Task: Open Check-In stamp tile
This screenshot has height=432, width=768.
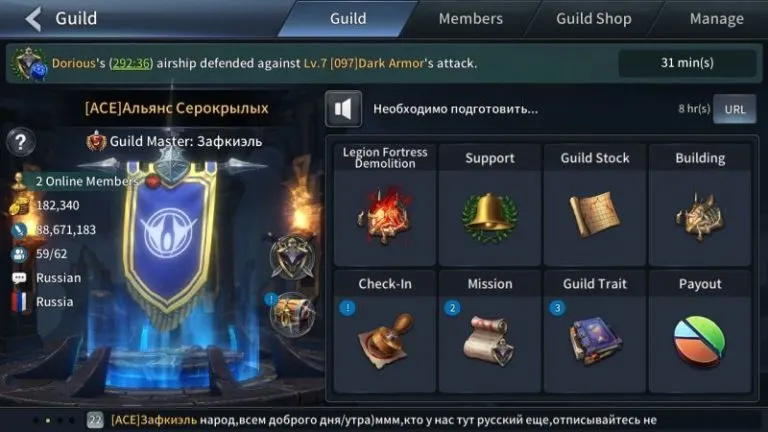Action: pos(385,332)
